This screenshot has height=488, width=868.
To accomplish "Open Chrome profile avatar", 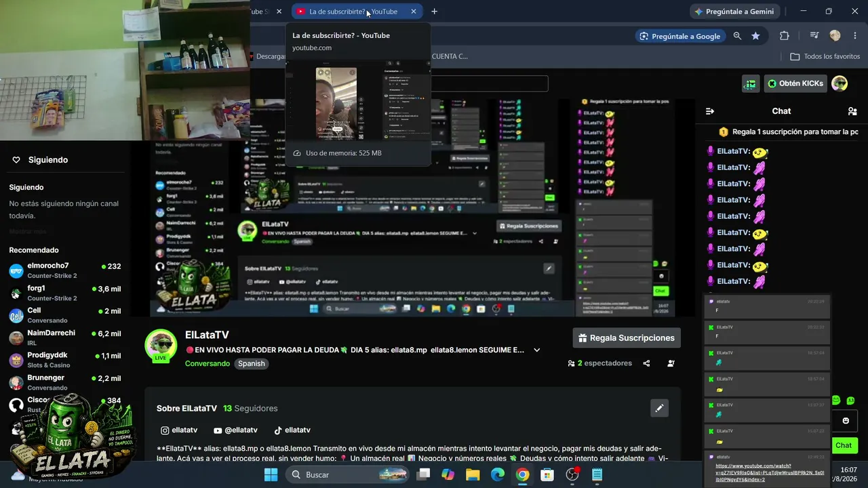I will (x=835, y=36).
